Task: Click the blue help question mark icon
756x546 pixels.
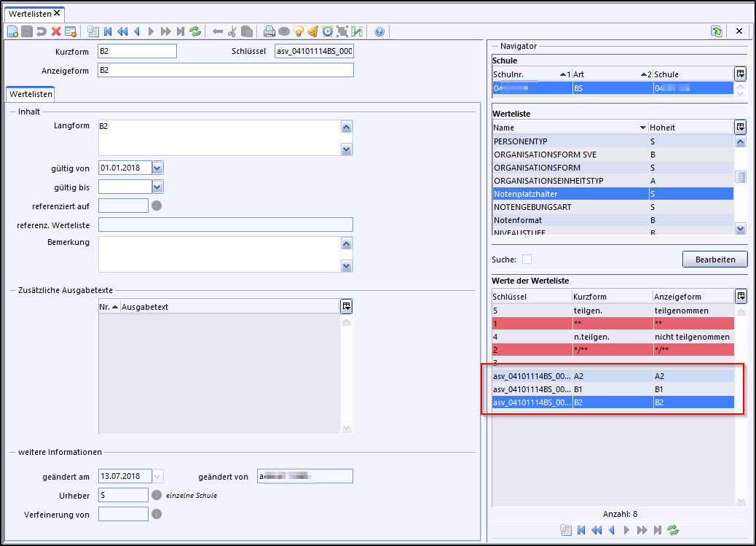Action: 379,31
